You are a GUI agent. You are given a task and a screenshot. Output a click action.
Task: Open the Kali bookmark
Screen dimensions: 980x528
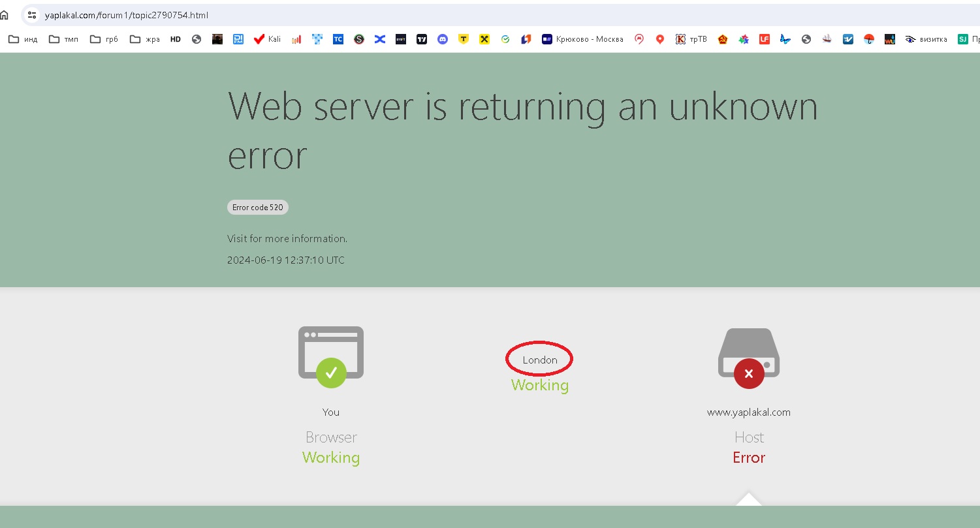point(267,39)
